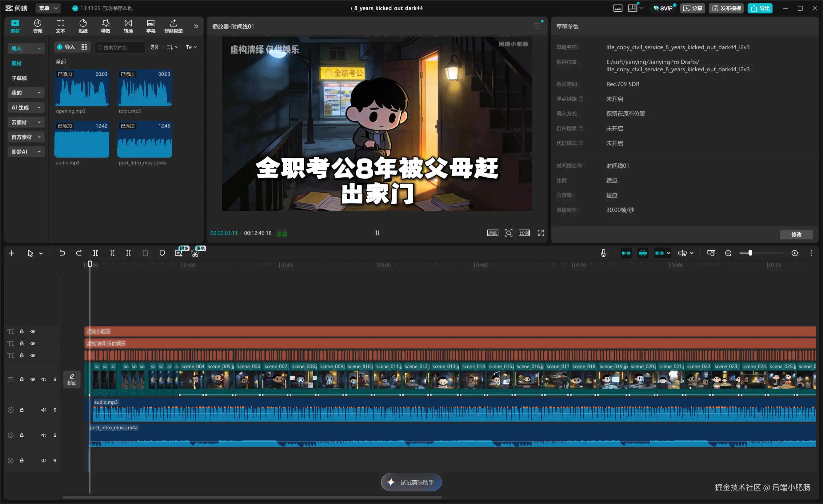Click the 发布模板 button

[x=726, y=8]
